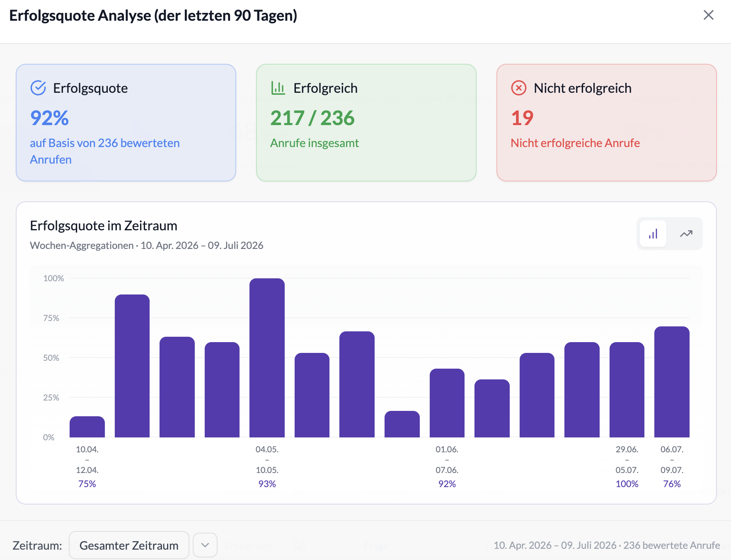Click the 19 unsuccessful calls number
This screenshot has height=560, width=731.
click(x=522, y=118)
